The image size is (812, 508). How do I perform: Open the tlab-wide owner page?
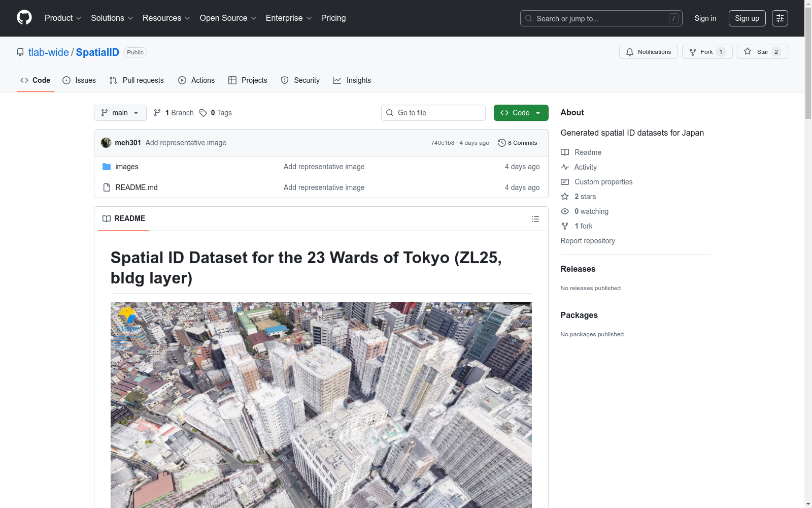[49, 52]
